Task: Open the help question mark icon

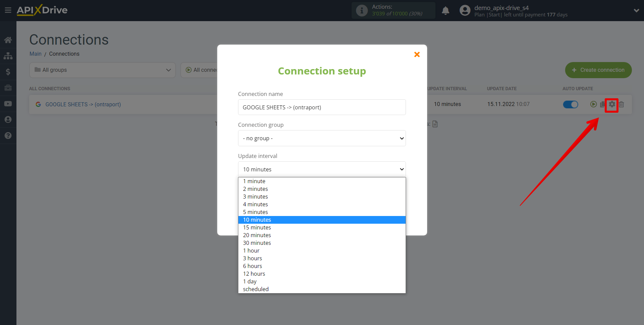Action: click(x=8, y=136)
